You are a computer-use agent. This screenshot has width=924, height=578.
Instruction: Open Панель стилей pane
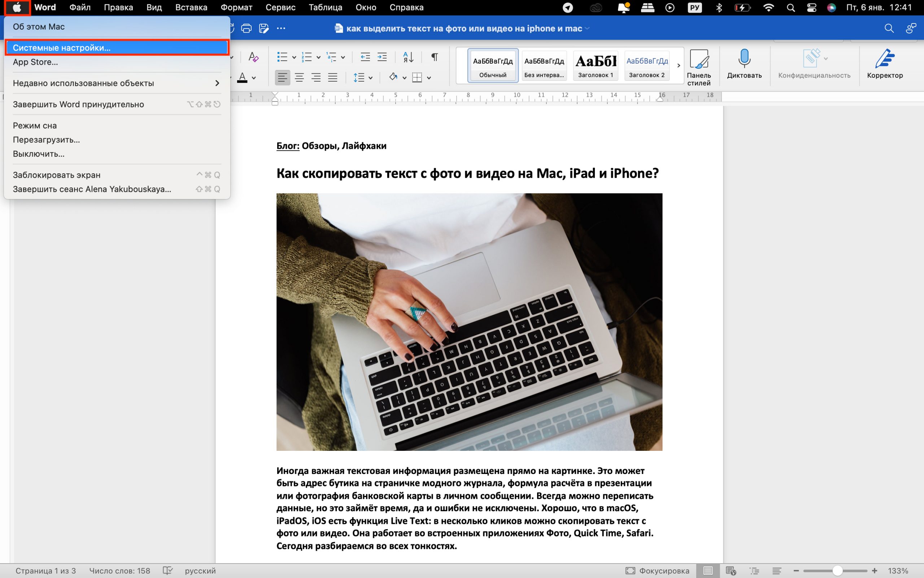point(699,67)
